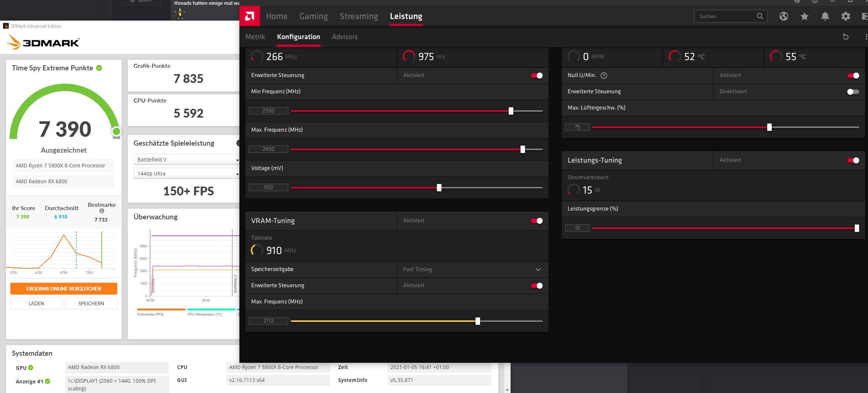The width and height of the screenshot is (868, 393).
Task: Click the Null U/Min. help question icon
Action: click(x=604, y=75)
